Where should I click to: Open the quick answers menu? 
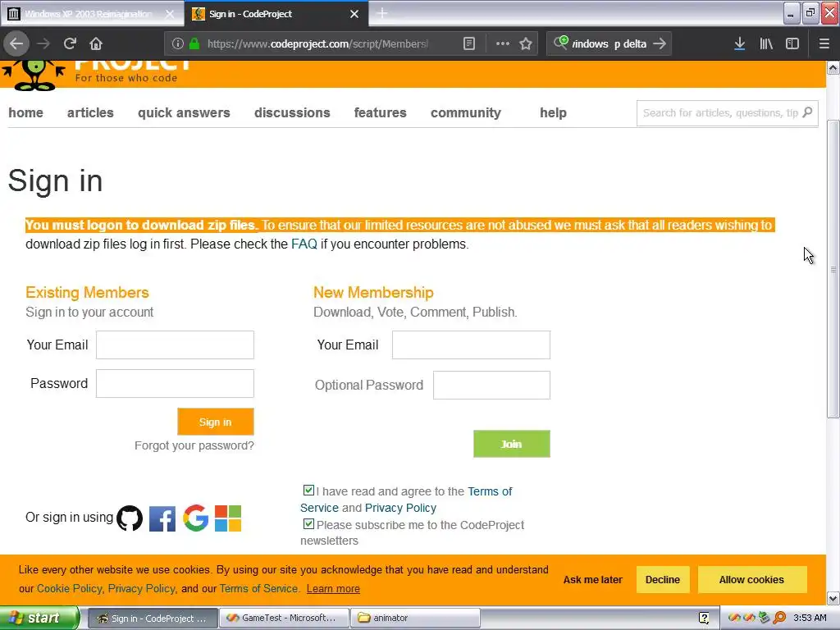click(184, 112)
